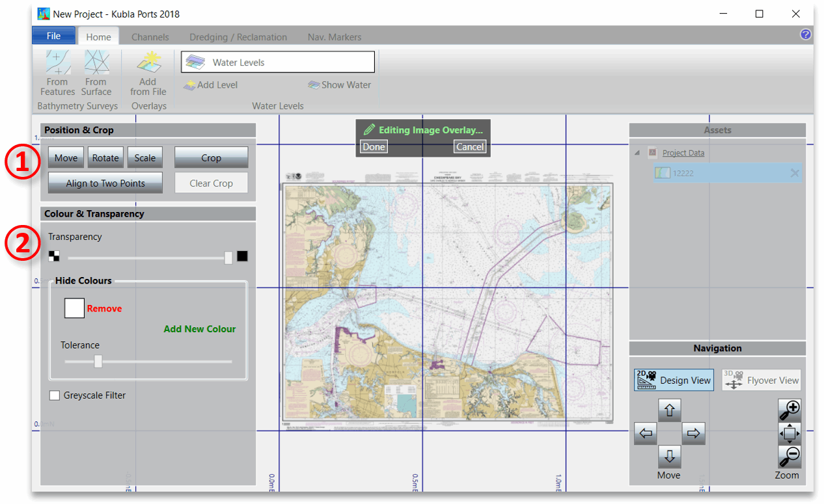
Task: Select the 12222 overlay asset
Action: [x=727, y=173]
